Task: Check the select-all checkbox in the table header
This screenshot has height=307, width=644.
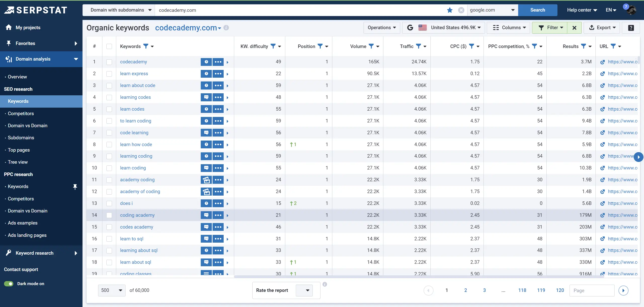Action: pos(109,46)
